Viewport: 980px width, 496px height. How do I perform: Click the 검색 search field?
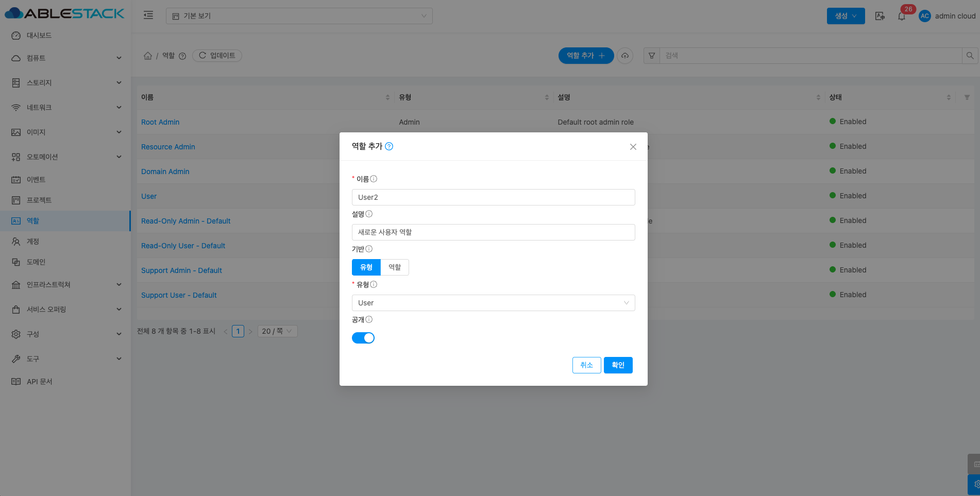(810, 56)
